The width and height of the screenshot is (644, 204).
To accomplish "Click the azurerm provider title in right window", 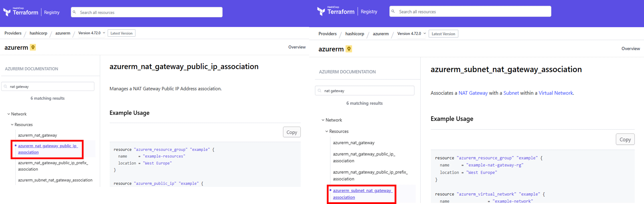I will coord(331,49).
